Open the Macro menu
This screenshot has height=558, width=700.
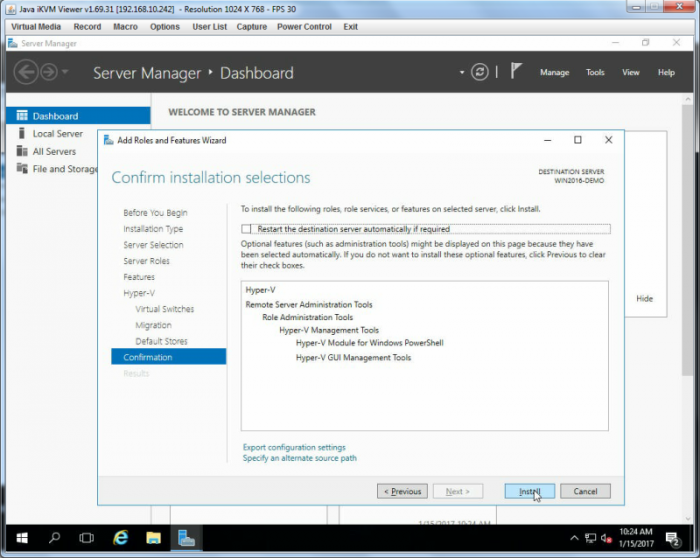click(x=125, y=27)
